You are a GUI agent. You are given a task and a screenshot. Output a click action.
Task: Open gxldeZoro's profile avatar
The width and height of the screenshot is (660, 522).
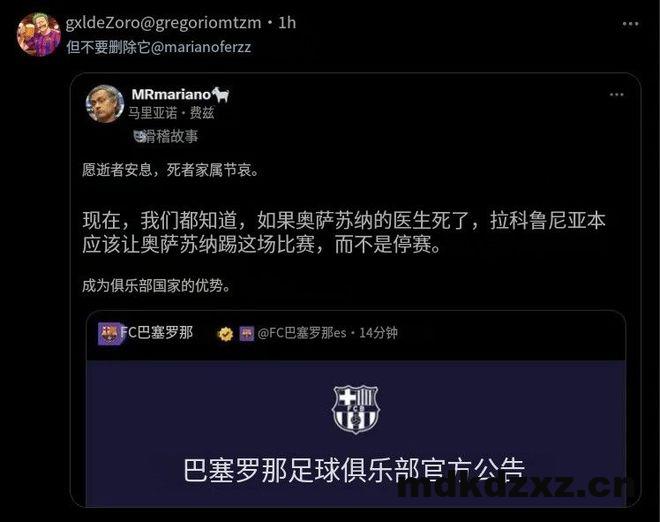pyautogui.click(x=38, y=34)
